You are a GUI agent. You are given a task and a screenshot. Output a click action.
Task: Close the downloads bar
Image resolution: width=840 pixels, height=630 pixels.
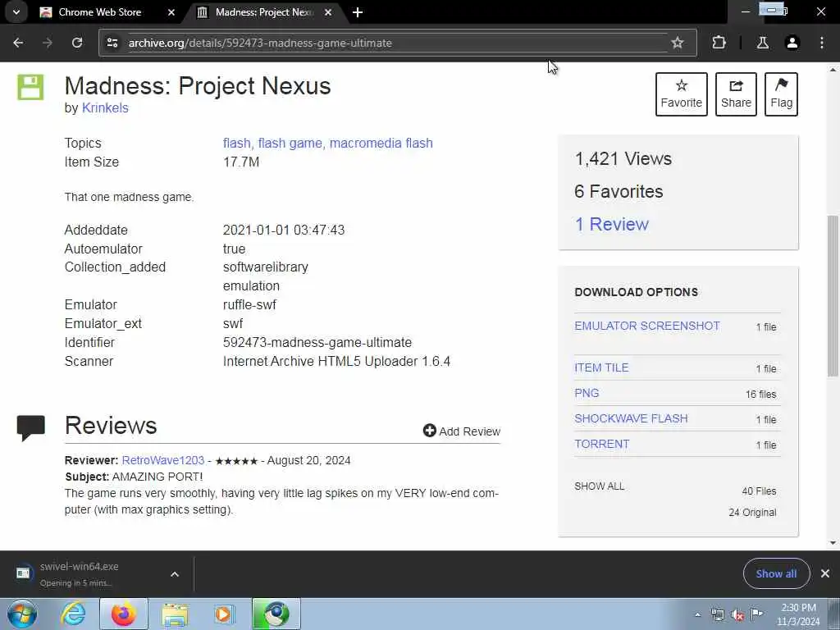(825, 573)
